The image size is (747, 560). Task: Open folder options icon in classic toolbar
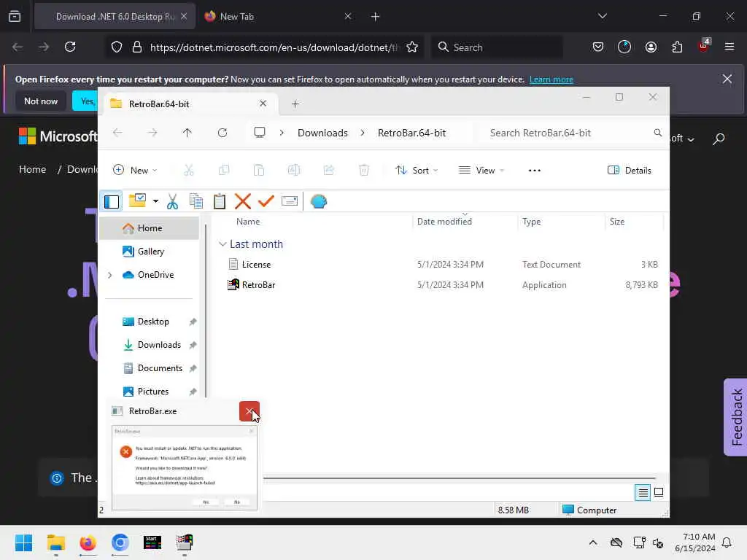click(x=138, y=201)
